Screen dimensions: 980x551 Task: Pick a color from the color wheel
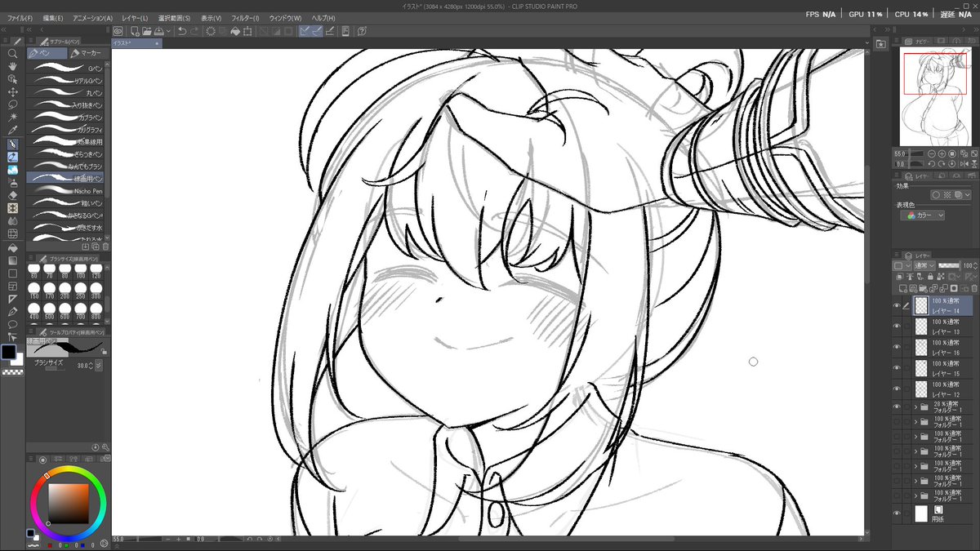coord(67,504)
